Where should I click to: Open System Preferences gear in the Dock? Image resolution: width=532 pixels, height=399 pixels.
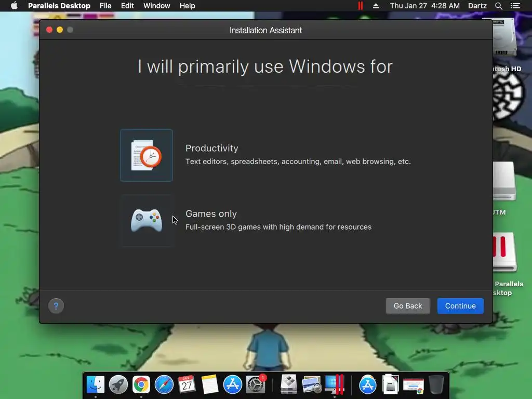point(256,384)
